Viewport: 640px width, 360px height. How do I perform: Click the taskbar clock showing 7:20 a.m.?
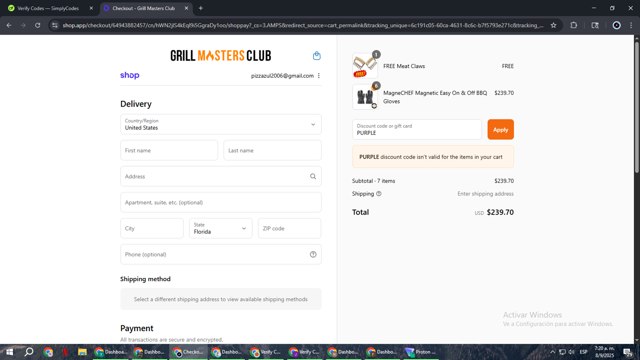pyautogui.click(x=604, y=352)
